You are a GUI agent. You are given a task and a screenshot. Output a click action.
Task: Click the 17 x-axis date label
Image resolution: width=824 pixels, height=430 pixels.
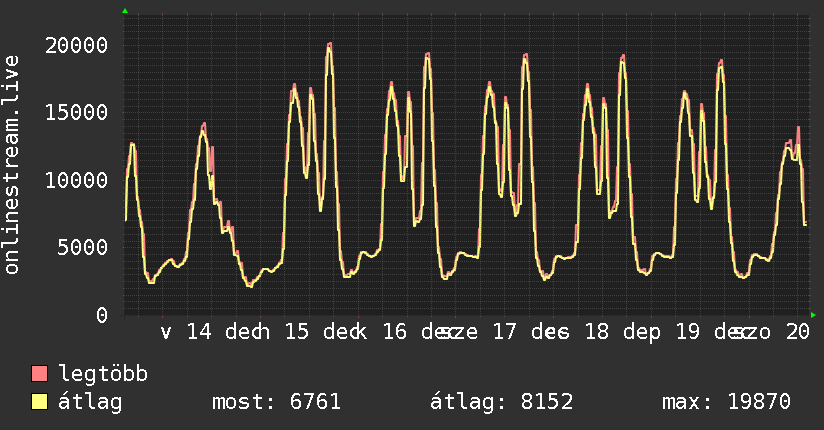click(x=505, y=332)
